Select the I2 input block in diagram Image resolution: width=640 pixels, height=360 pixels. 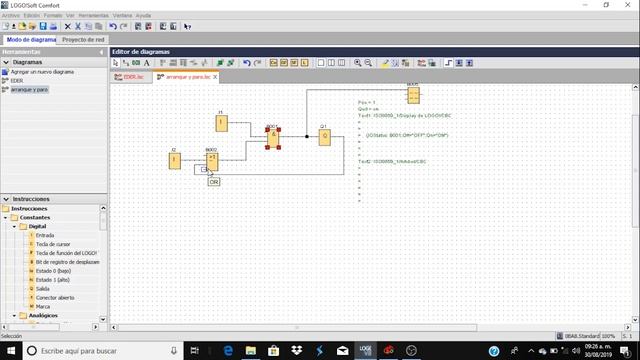(175, 161)
